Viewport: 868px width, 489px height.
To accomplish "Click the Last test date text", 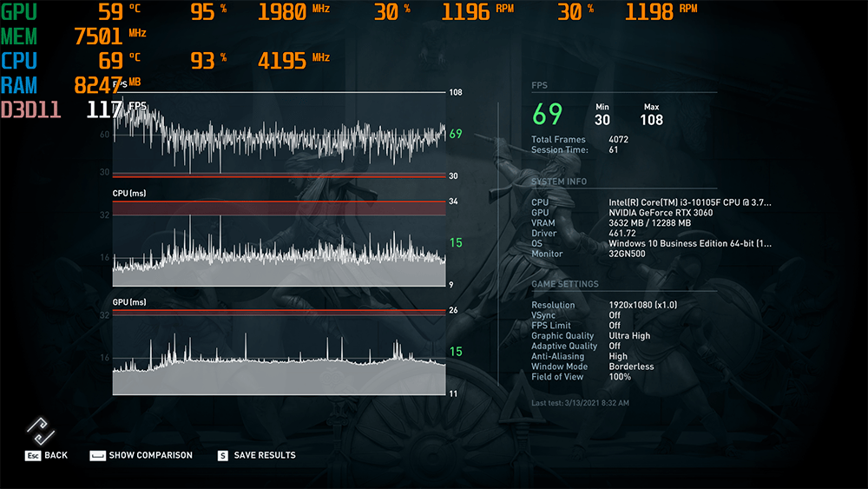I will tap(580, 403).
